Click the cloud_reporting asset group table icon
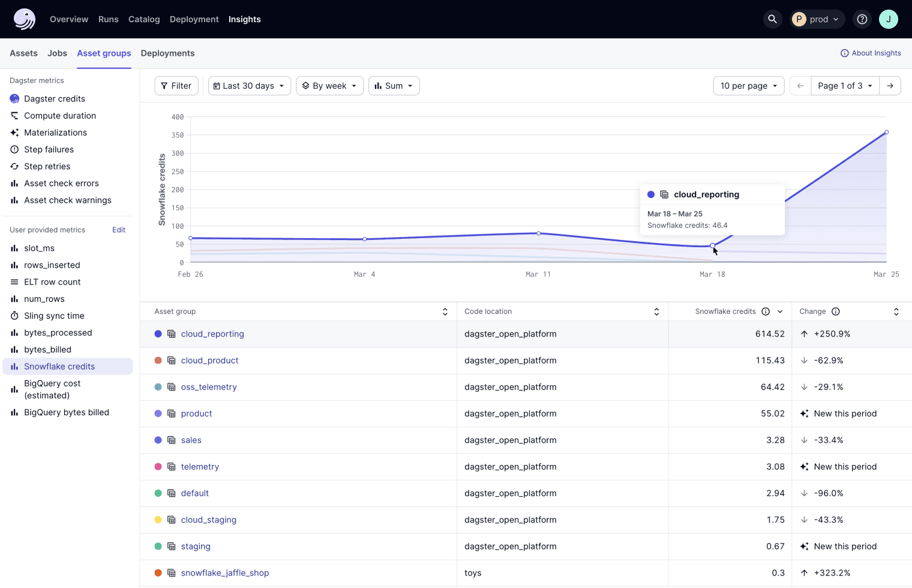Image resolution: width=912 pixels, height=588 pixels. click(x=172, y=334)
